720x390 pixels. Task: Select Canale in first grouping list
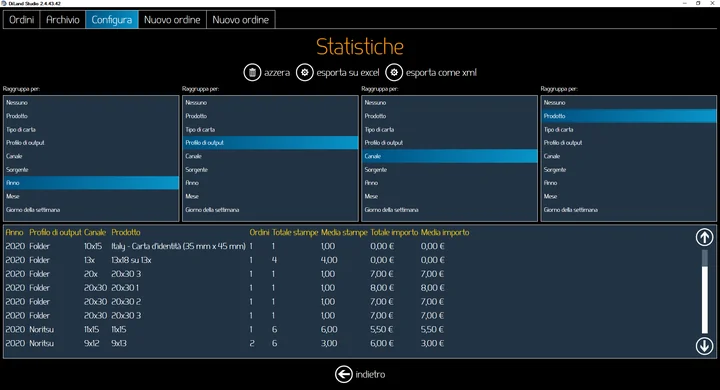(x=91, y=156)
